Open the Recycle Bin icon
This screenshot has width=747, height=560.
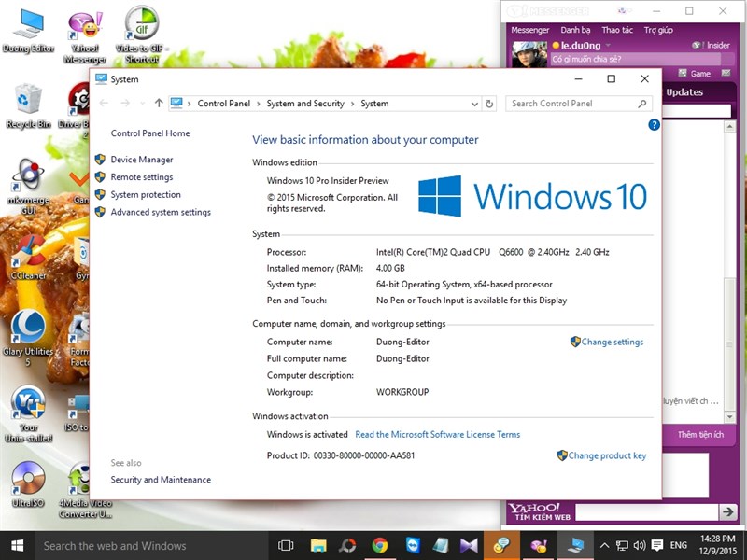coord(28,106)
